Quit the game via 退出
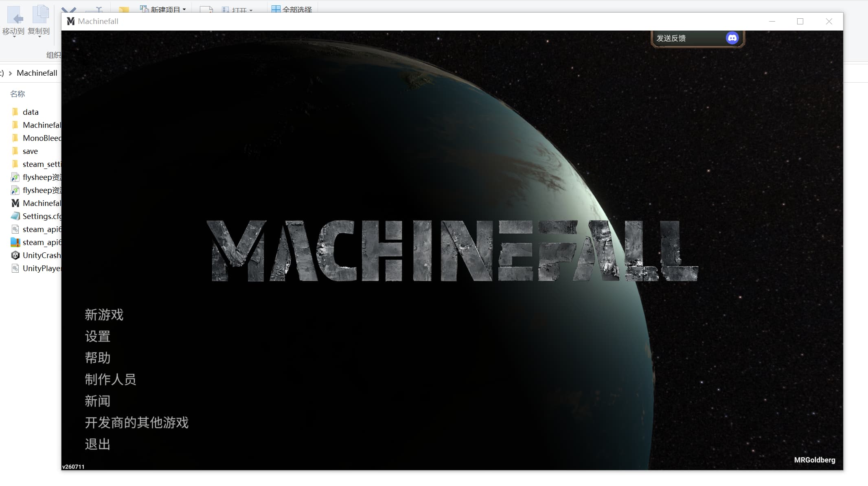 tap(97, 444)
